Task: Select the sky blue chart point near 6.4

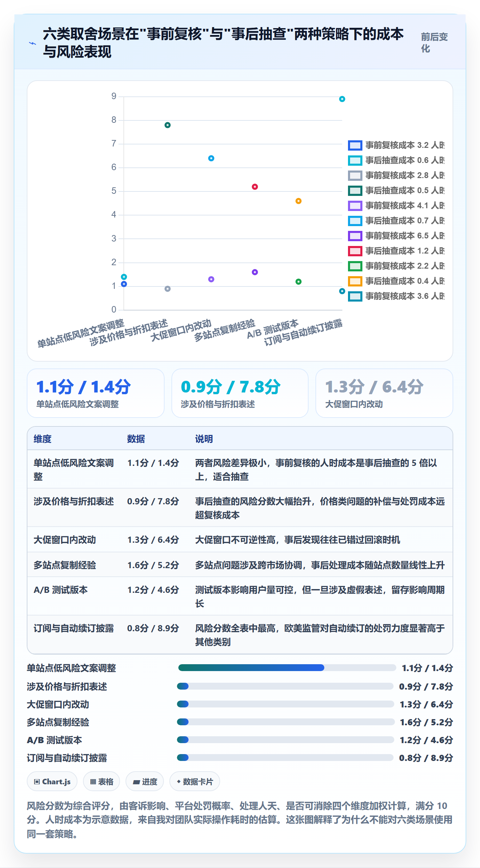Action: (211, 158)
